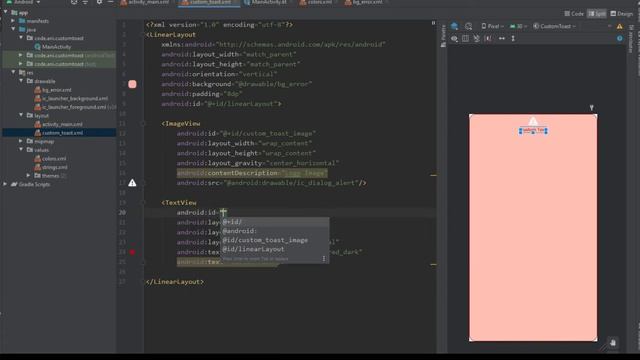Click the warning triangle in editor gutter
The height and width of the screenshot is (360, 640).
(132, 183)
